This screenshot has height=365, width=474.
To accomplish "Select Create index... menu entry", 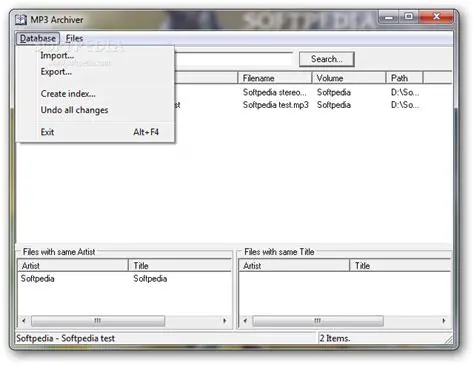I will [x=96, y=94].
